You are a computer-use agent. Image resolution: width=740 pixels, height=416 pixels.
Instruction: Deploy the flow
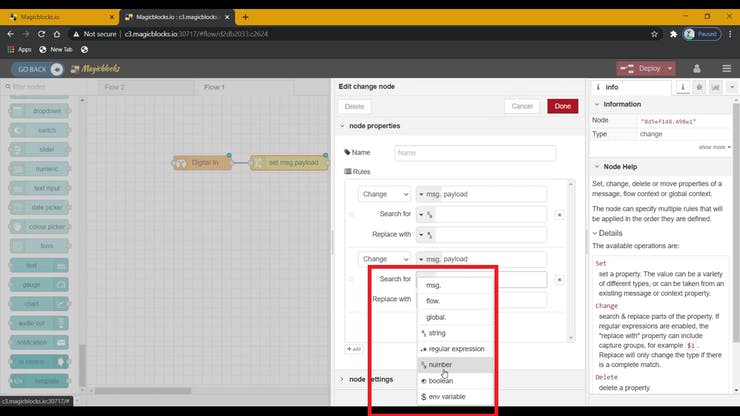coord(641,68)
